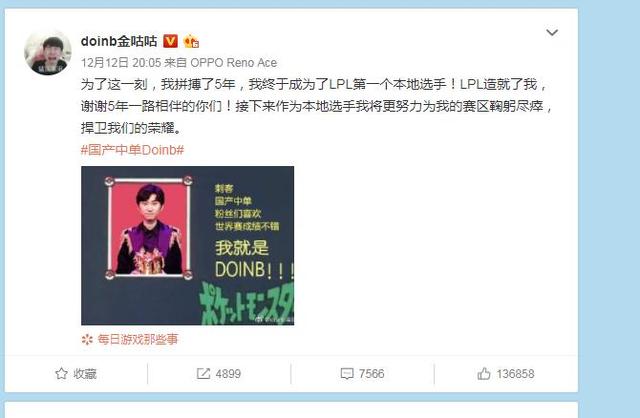This screenshot has height=418, width=640.
Task: Enlarge the DOINB post image
Action: [187, 245]
